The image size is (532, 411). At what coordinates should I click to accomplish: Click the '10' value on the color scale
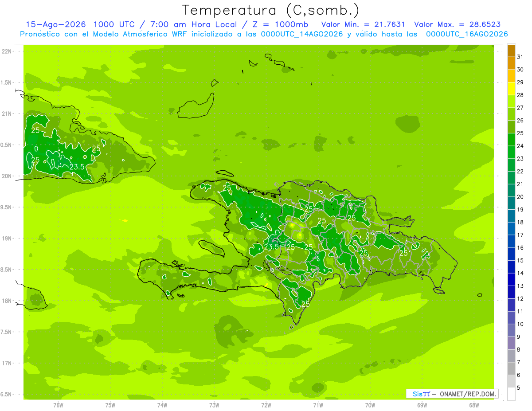pyautogui.click(x=520, y=324)
